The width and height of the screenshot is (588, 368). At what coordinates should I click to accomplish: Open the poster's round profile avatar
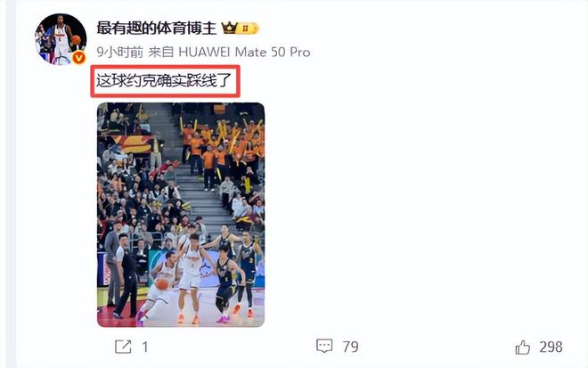click(61, 39)
